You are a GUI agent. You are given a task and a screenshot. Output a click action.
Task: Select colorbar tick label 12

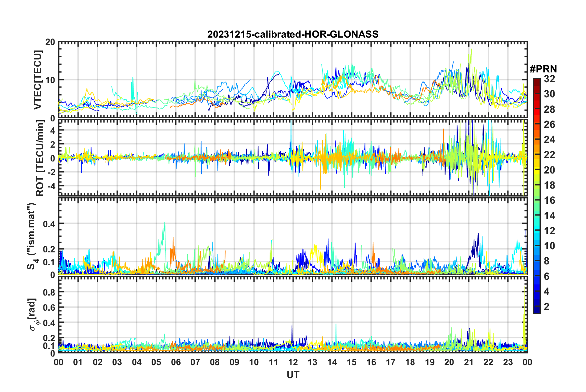coord(549,231)
